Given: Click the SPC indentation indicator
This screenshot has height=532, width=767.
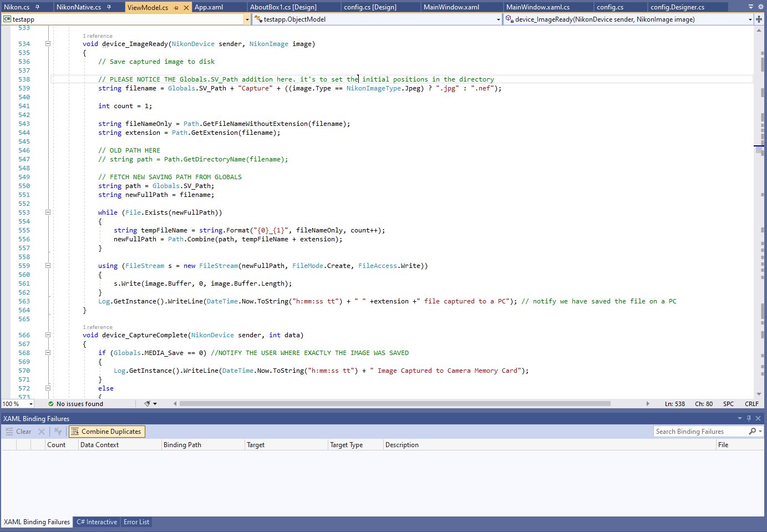Looking at the screenshot, I should point(729,404).
